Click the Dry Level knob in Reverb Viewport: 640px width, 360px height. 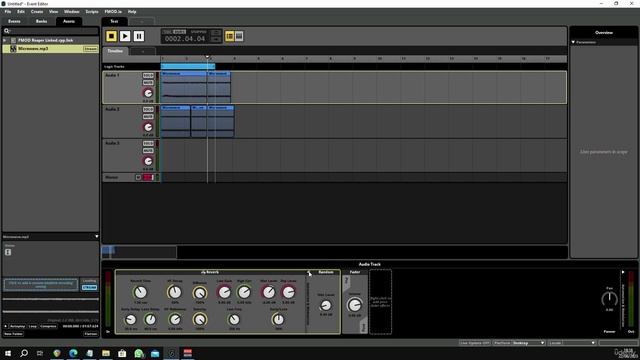pos(288,292)
